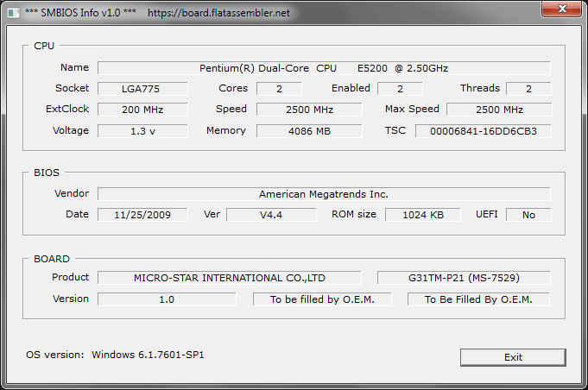Click the BOARD group label
The image size is (588, 390).
point(52,259)
